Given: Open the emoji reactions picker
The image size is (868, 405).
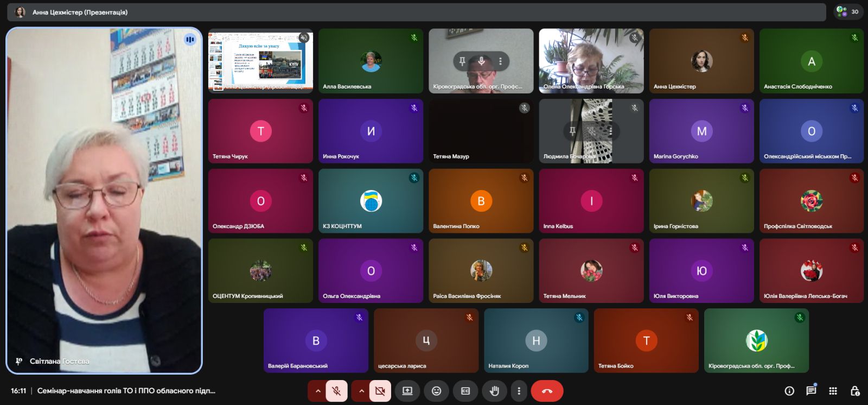Looking at the screenshot, I should point(436,391).
